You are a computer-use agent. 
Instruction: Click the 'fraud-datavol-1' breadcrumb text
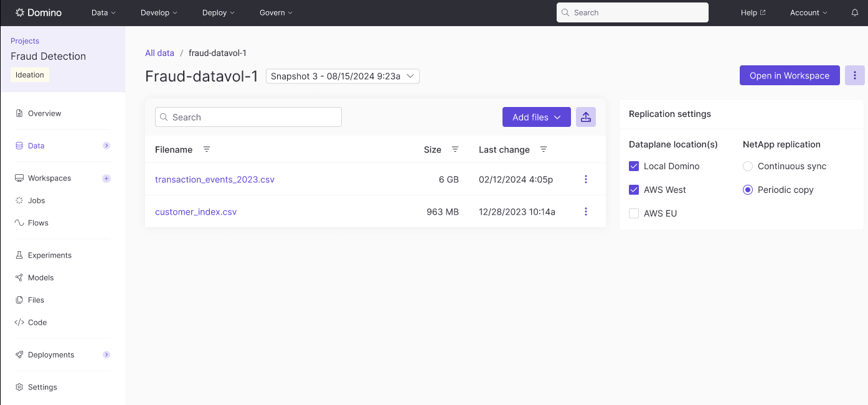(x=218, y=53)
